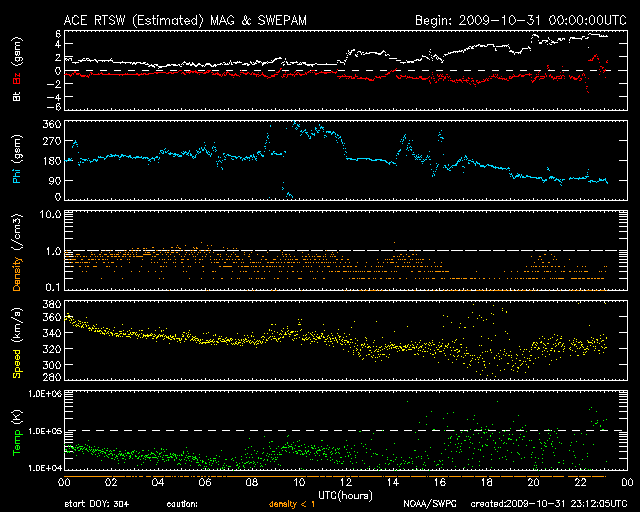Click the Begin date timestamp text
Image resolution: width=640 pixels, height=512 pixels.
(x=520, y=19)
